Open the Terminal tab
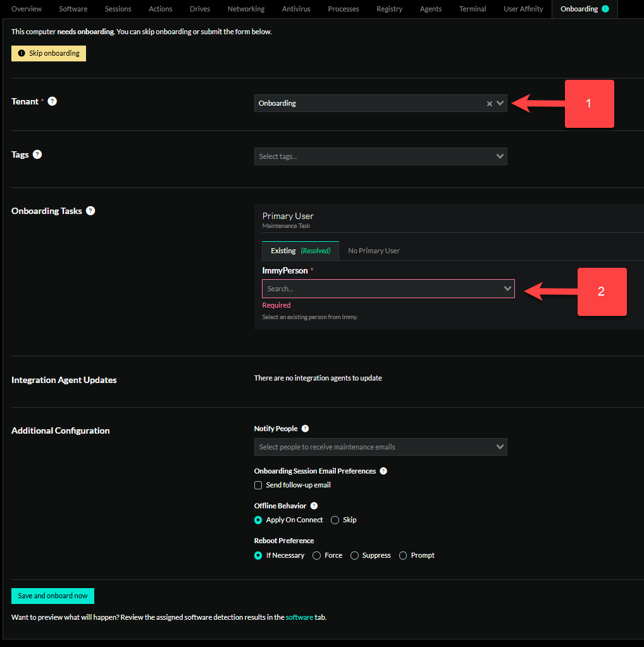Viewport: 644px width, 647px height. [472, 9]
